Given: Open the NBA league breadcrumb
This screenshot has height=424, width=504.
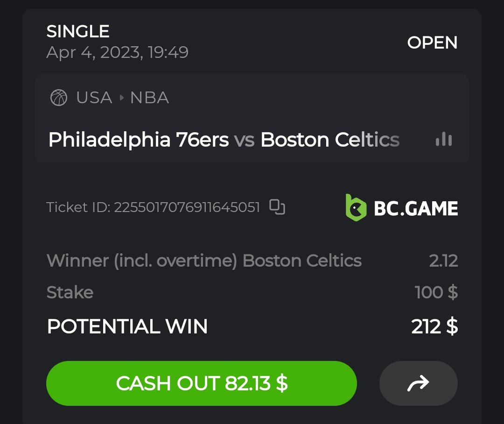Looking at the screenshot, I should coord(149,98).
